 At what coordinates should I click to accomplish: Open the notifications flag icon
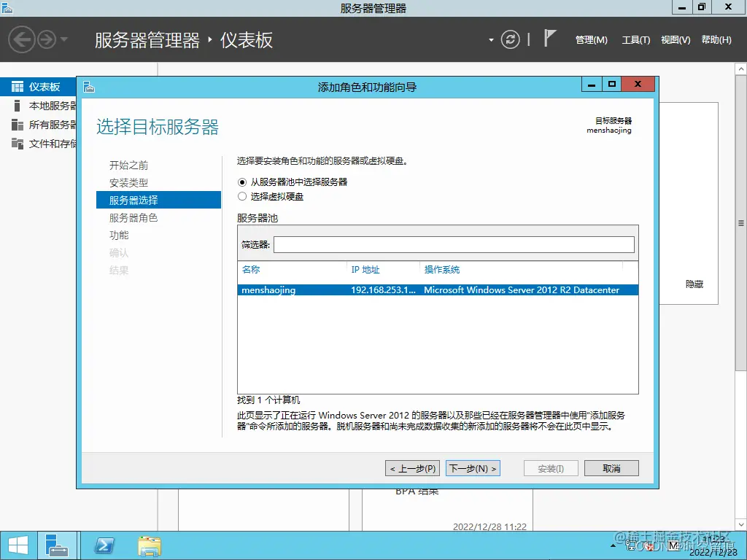point(552,39)
